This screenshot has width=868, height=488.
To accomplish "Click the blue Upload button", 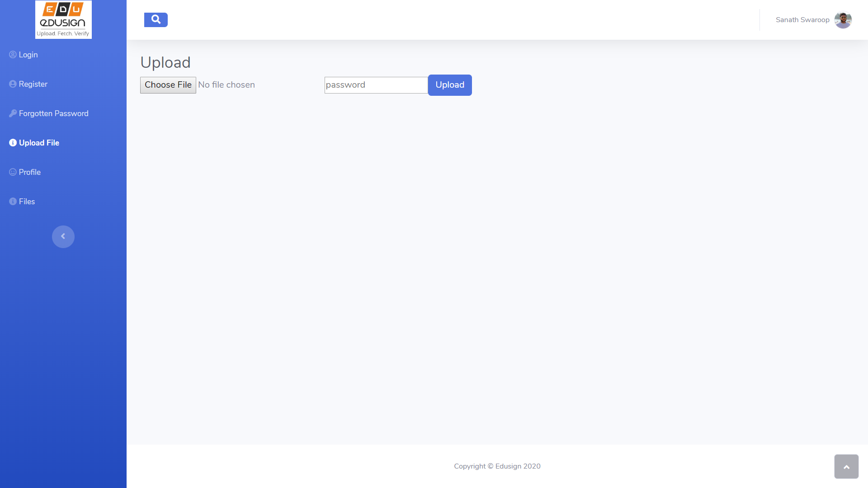I will click(x=450, y=85).
